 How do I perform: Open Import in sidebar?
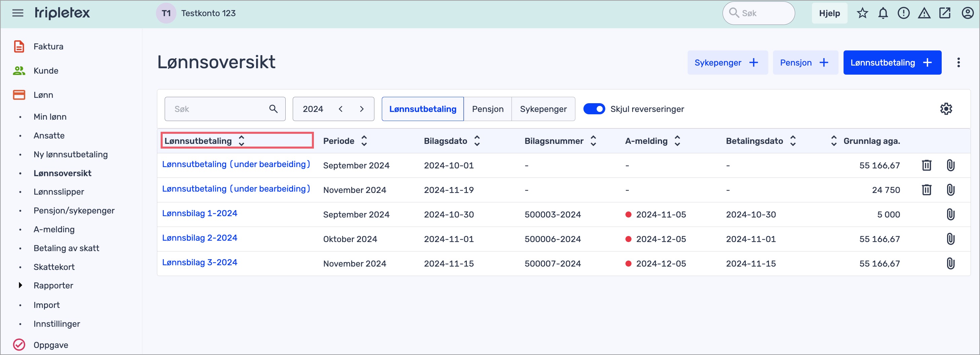pos(46,305)
